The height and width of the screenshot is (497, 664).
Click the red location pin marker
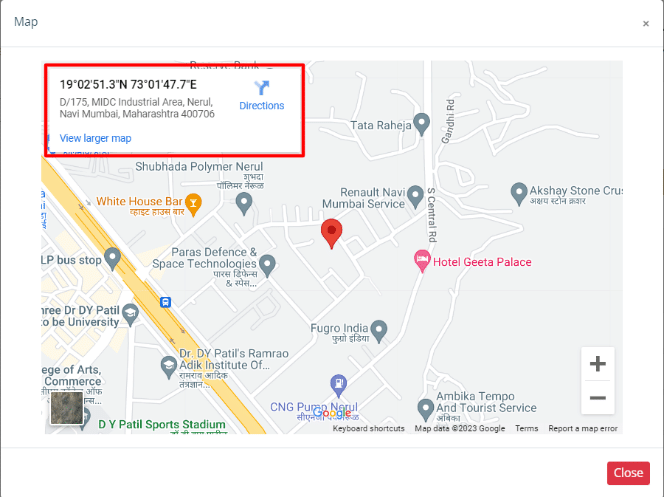(332, 234)
